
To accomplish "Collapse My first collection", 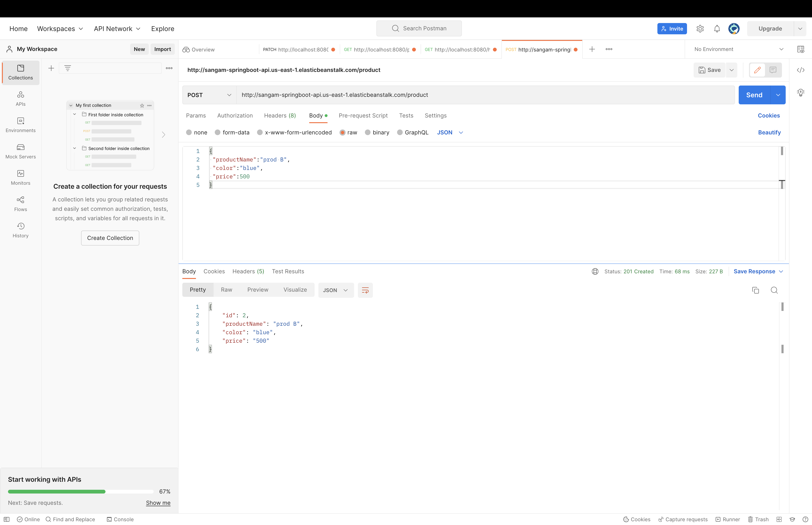I will [x=71, y=105].
